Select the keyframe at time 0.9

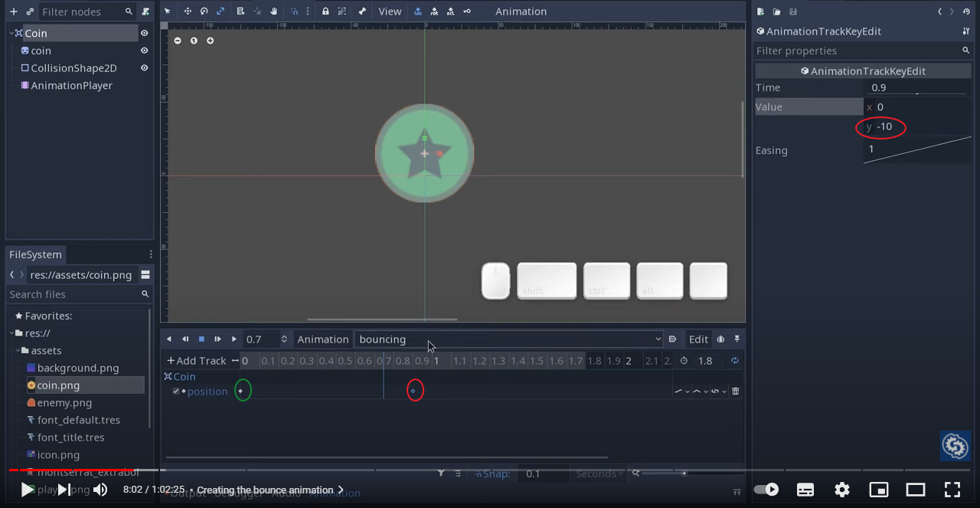coord(413,391)
